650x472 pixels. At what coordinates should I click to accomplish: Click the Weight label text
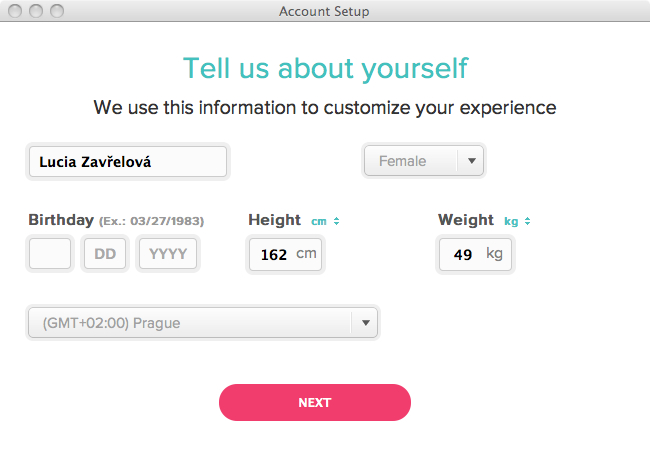466,220
